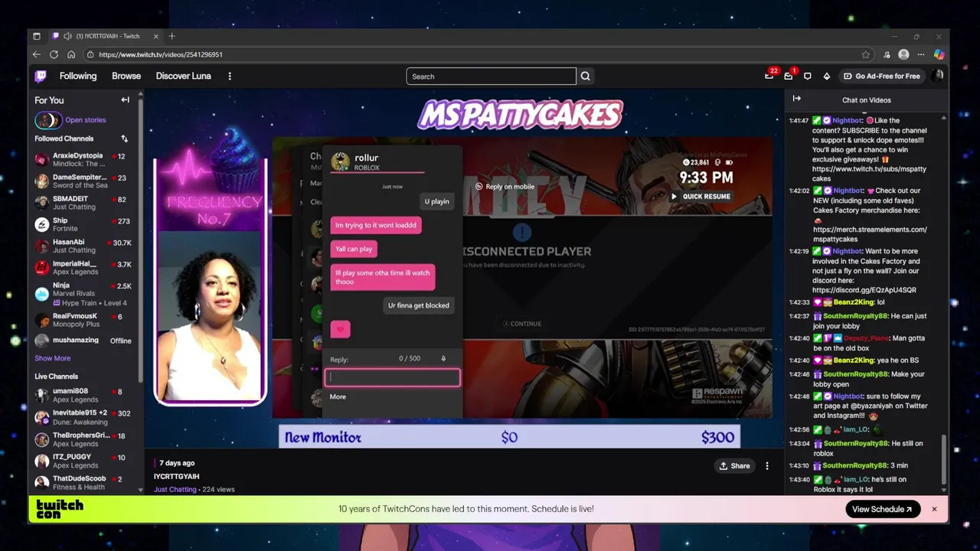Open ThatDudeScoob Fitness & Health channel
This screenshot has height=551, width=980.
pyautogui.click(x=86, y=483)
